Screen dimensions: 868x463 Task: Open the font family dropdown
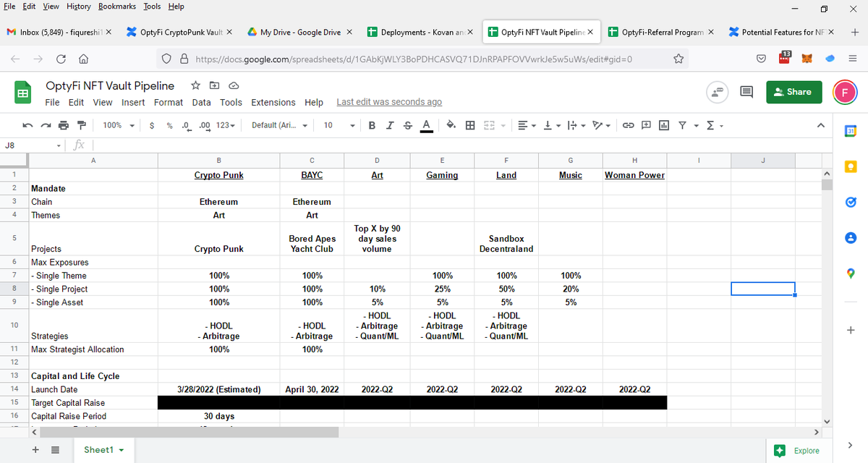pos(281,126)
